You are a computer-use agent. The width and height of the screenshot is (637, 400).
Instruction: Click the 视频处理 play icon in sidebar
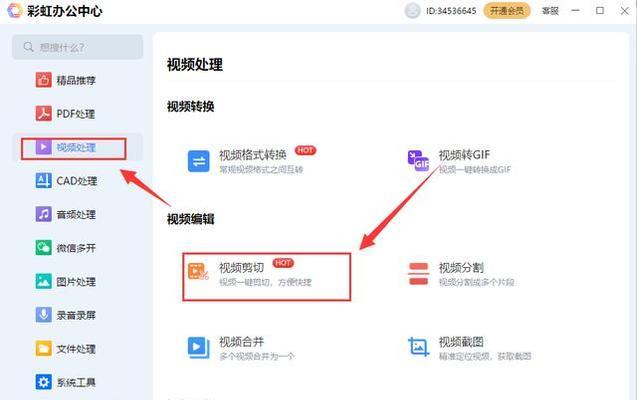coord(43,147)
